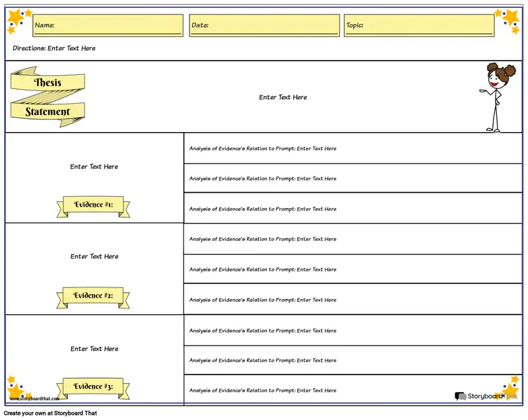Click into the Topic field
Screen dimensions: 528x420
click(x=418, y=25)
